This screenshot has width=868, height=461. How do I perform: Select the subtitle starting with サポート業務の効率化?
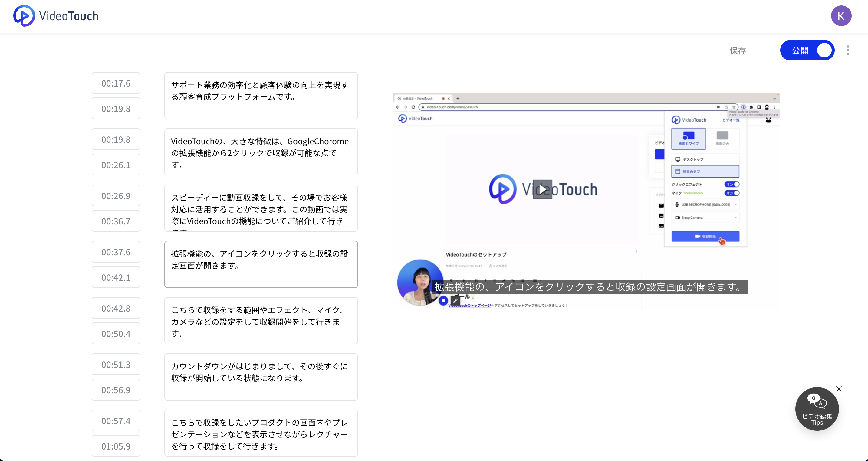[x=261, y=96]
